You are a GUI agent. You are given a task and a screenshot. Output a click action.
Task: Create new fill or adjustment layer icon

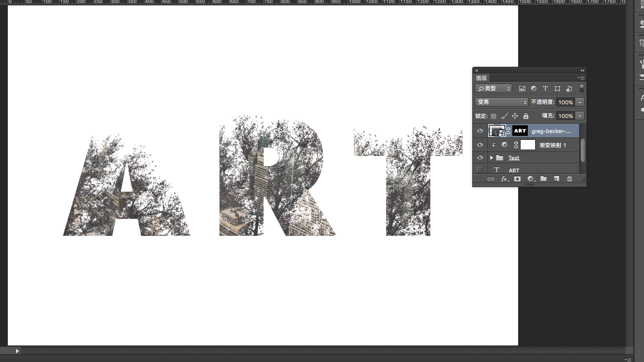[531, 179]
